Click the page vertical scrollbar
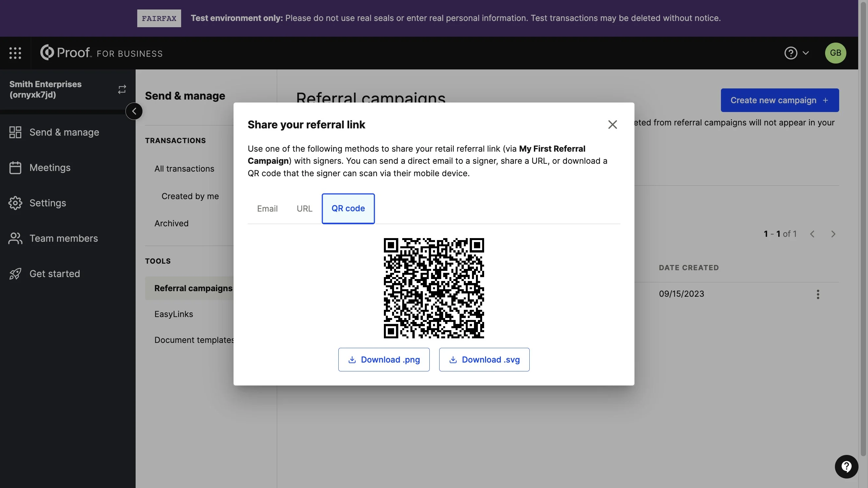The image size is (868, 488). point(863,229)
